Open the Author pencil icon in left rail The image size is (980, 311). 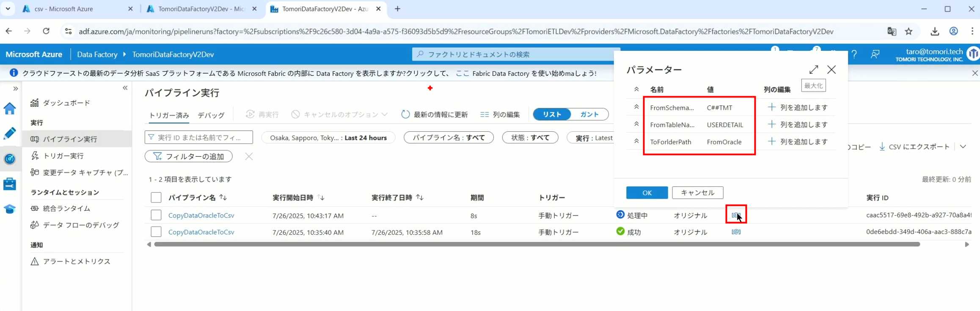pyautogui.click(x=9, y=133)
